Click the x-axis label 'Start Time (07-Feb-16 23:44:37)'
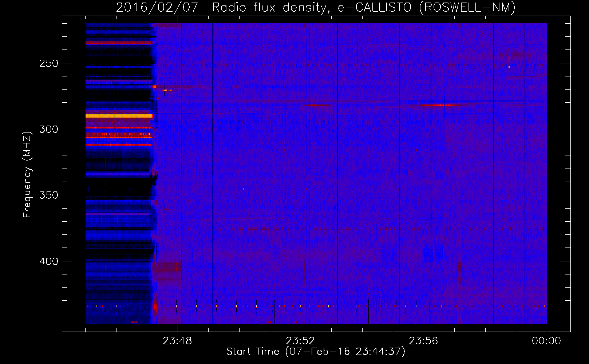The height and width of the screenshot is (364, 589). pos(316,352)
